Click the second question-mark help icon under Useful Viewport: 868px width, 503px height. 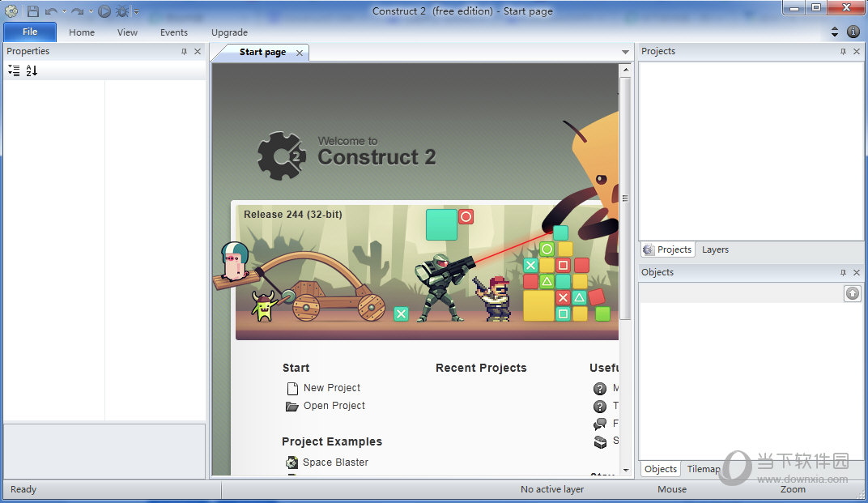(599, 406)
